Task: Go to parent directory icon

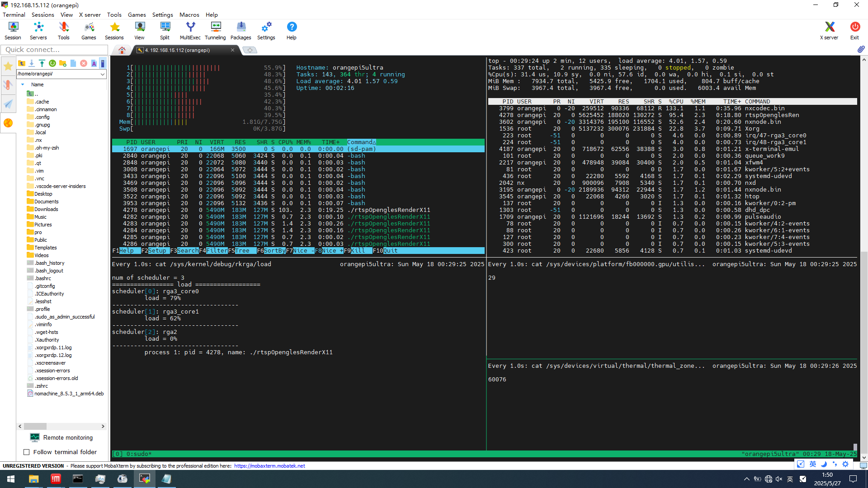Action: (x=21, y=63)
